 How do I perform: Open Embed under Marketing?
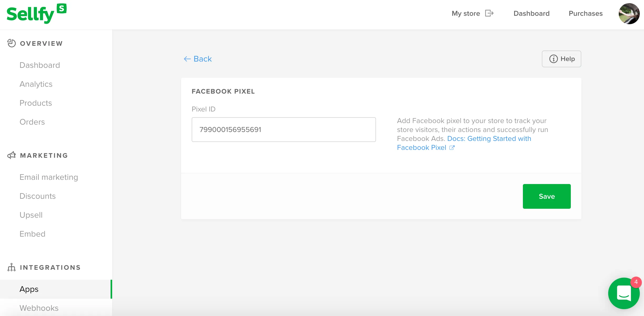pyautogui.click(x=32, y=234)
